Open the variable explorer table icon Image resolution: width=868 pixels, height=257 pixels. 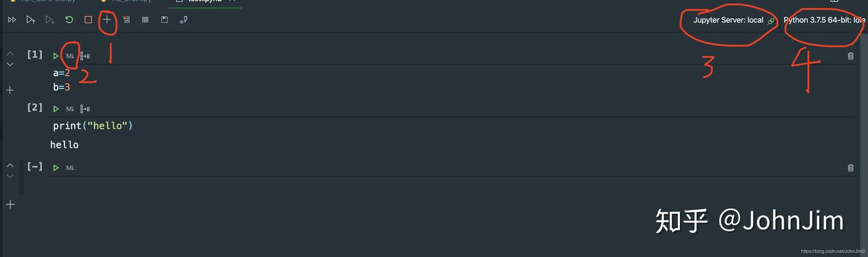pyautogui.click(x=145, y=20)
